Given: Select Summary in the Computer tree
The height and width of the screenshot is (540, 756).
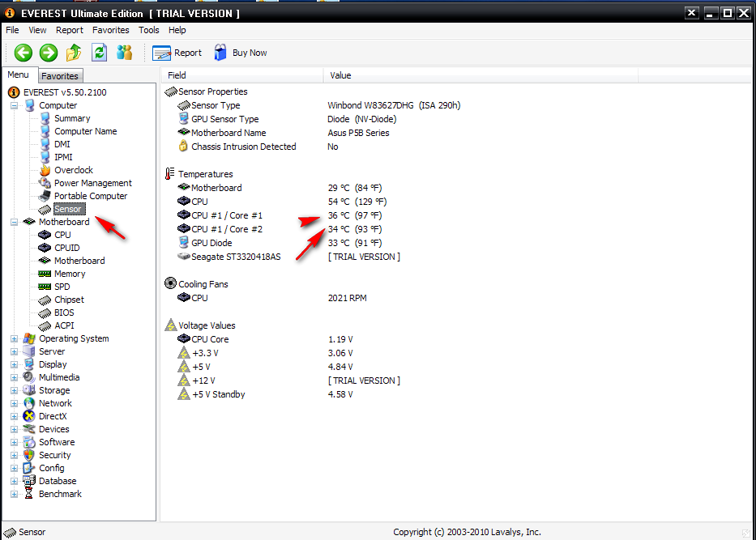Looking at the screenshot, I should [72, 118].
